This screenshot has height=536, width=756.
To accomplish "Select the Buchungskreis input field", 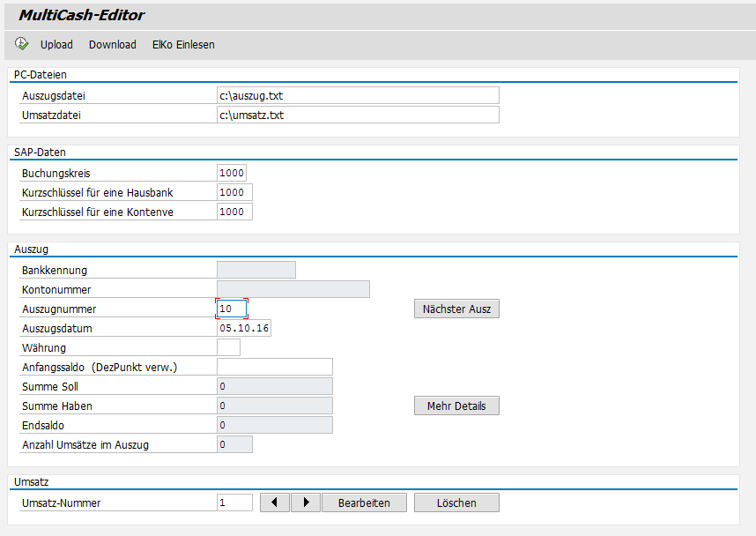I will coord(232,173).
